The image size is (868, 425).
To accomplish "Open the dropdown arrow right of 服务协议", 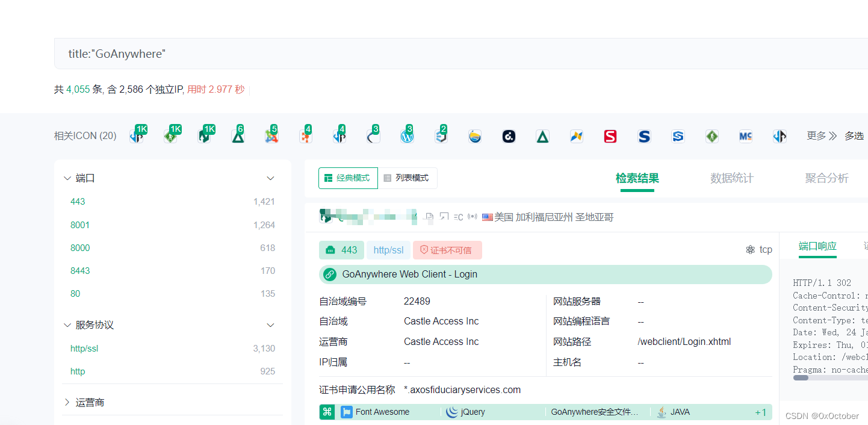I will pos(271,325).
